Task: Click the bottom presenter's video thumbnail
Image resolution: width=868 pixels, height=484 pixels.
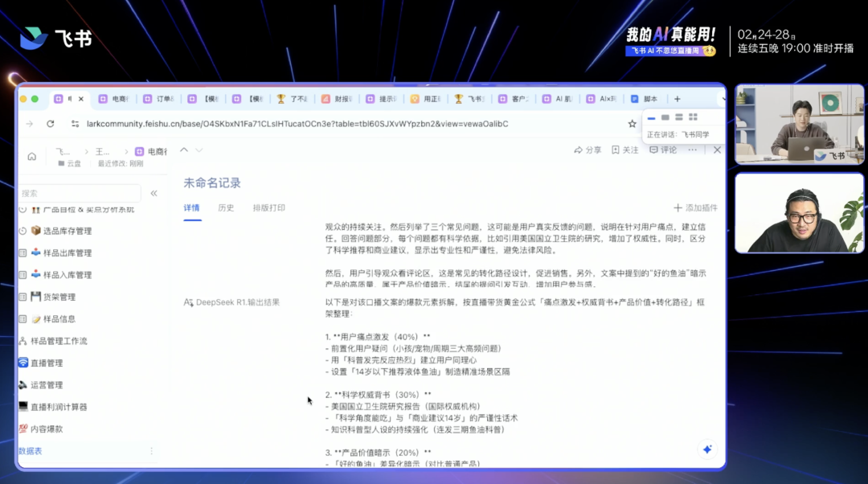Action: pyautogui.click(x=800, y=213)
